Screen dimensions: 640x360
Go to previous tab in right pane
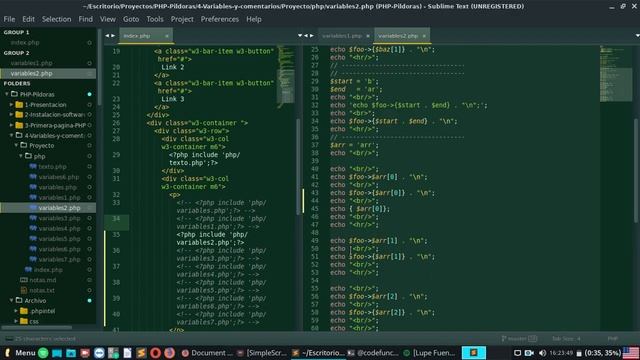tap(306, 36)
